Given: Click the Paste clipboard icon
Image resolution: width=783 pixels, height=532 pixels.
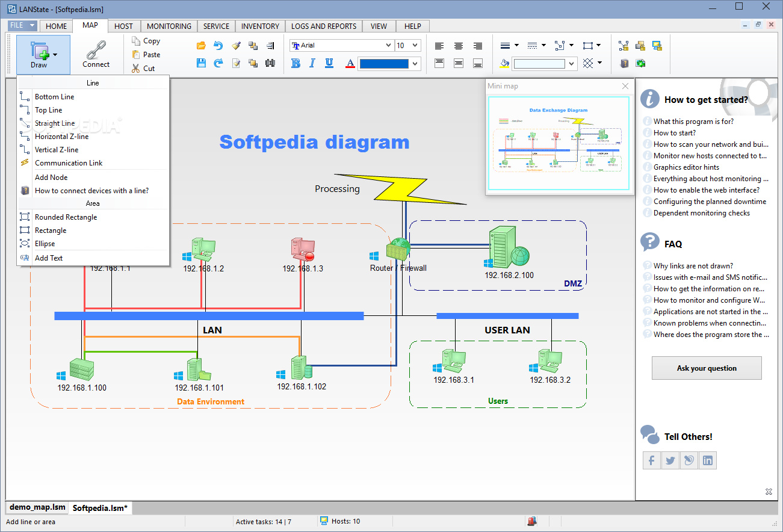Looking at the screenshot, I should tap(136, 54).
